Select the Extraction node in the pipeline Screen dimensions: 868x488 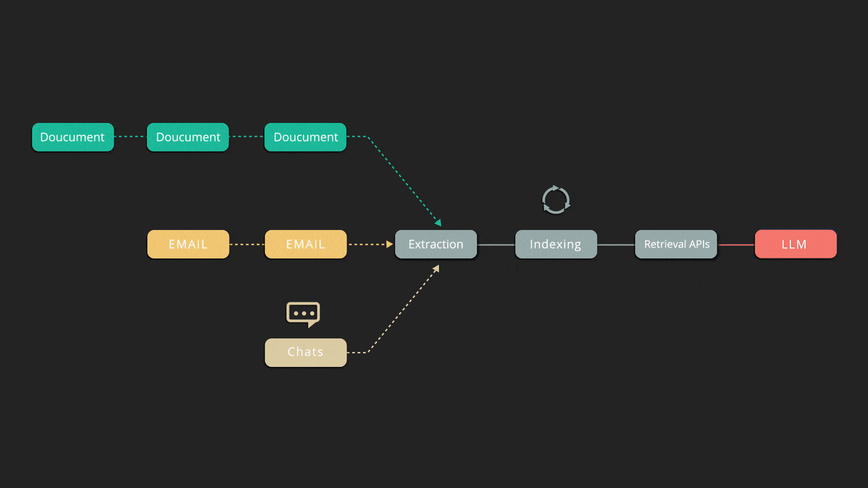point(436,244)
